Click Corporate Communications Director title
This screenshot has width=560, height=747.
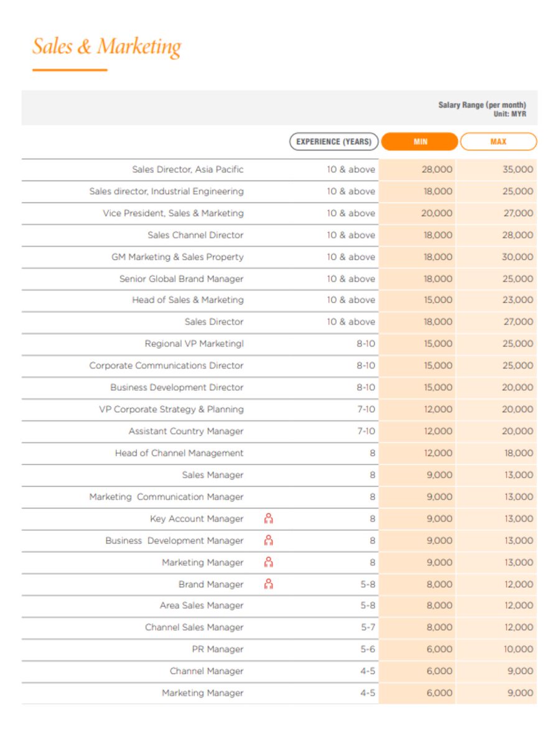pos(166,365)
